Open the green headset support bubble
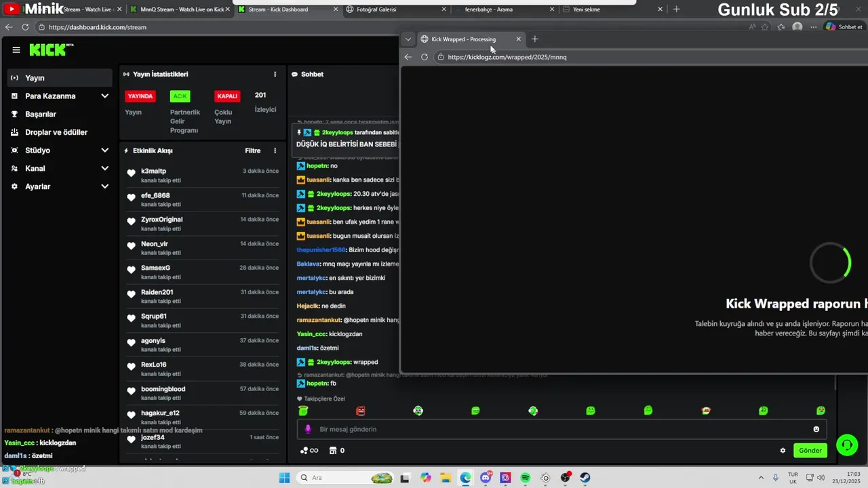 pos(847,445)
